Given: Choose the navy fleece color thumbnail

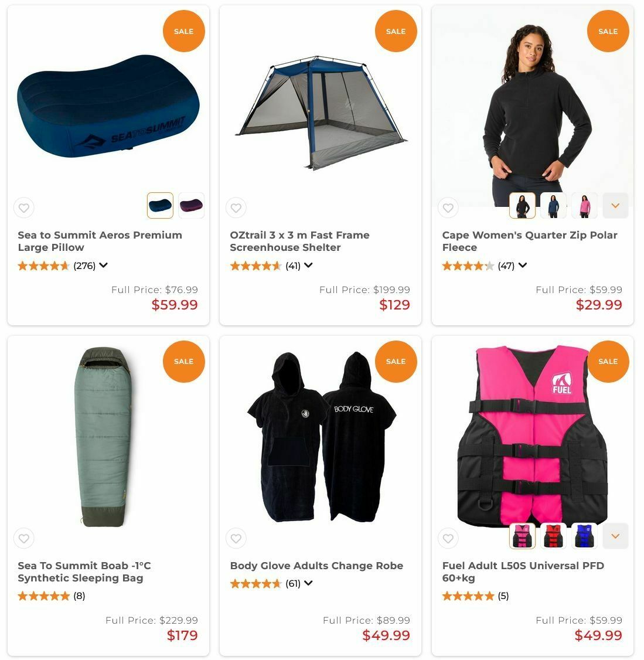Looking at the screenshot, I should (554, 205).
